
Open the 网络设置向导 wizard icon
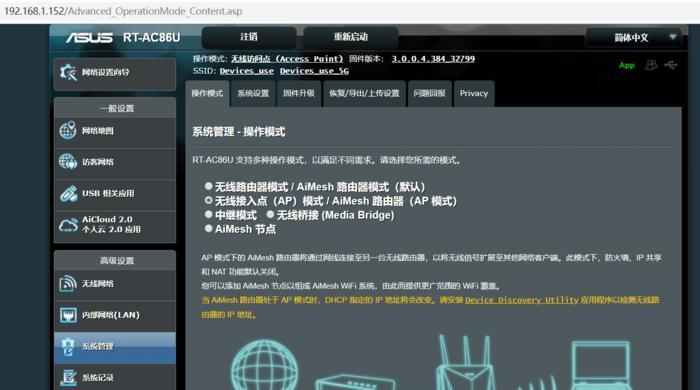point(68,72)
